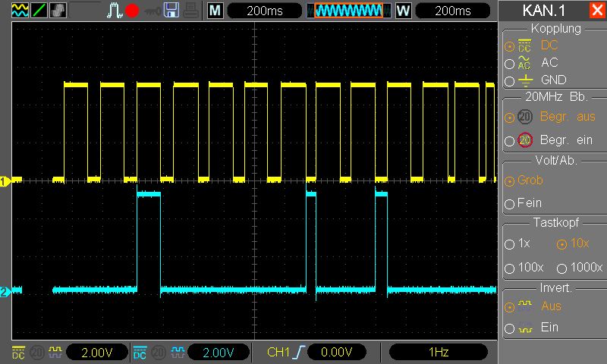The height and width of the screenshot is (364, 607).
Task: Click the channel 1 ground marker
Action: tap(5, 181)
